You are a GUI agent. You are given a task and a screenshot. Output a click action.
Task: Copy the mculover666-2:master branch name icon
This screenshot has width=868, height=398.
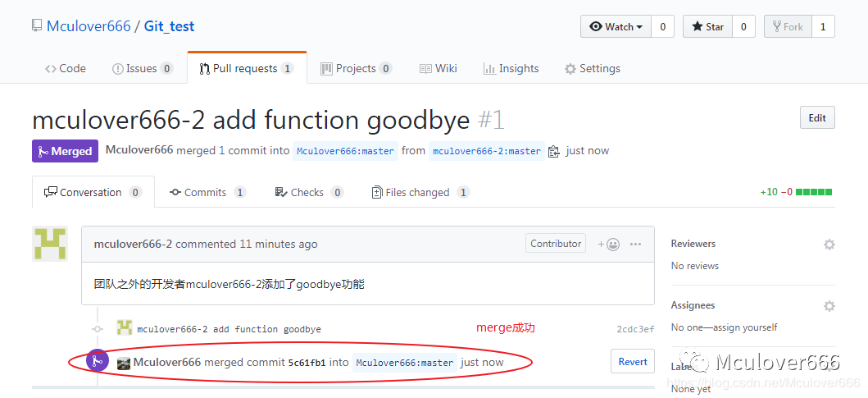point(554,151)
